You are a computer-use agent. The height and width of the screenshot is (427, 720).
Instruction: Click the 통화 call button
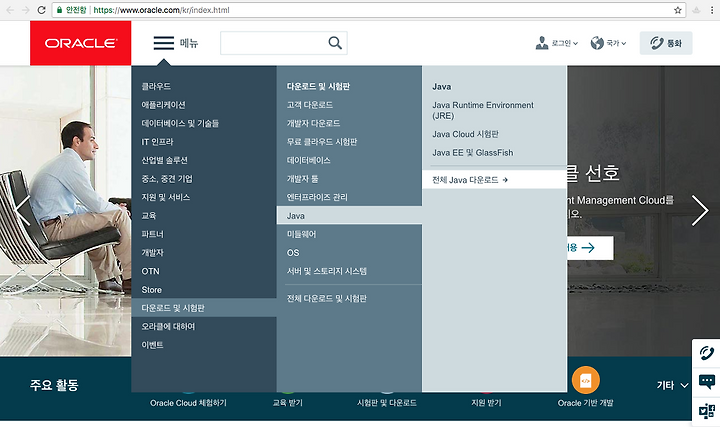(666, 43)
